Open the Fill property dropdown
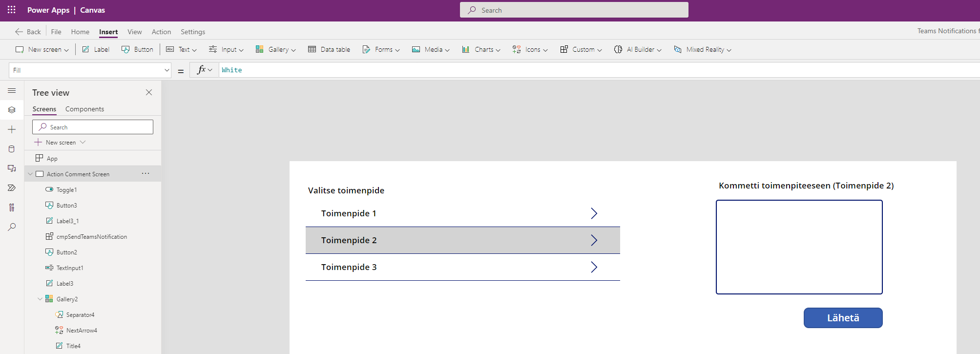The height and width of the screenshot is (354, 980). (x=166, y=70)
